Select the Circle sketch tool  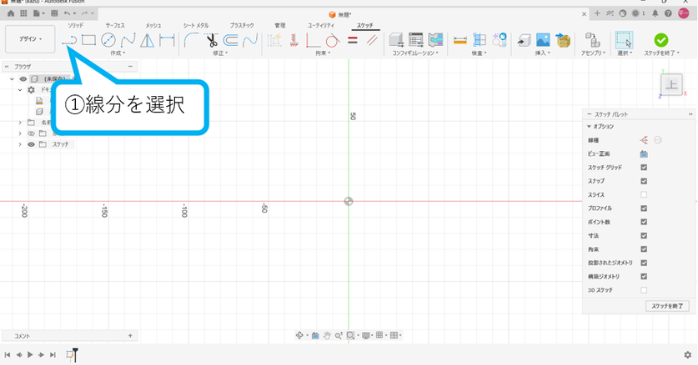tap(108, 41)
